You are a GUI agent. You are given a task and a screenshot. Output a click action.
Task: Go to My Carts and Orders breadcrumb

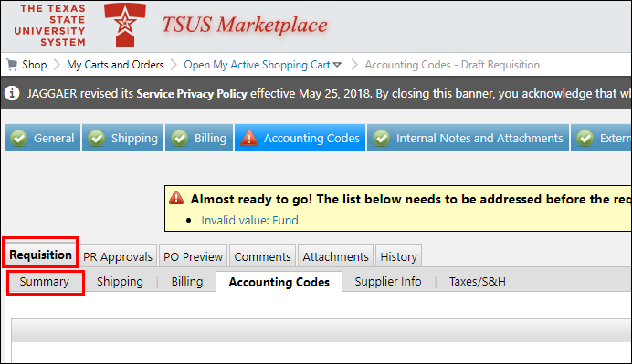point(115,65)
